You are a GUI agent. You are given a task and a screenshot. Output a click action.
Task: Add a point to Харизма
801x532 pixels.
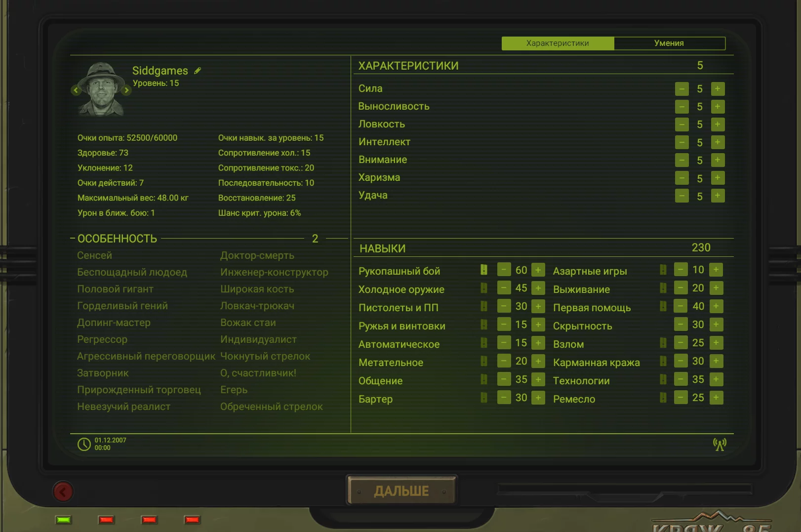[x=718, y=178]
